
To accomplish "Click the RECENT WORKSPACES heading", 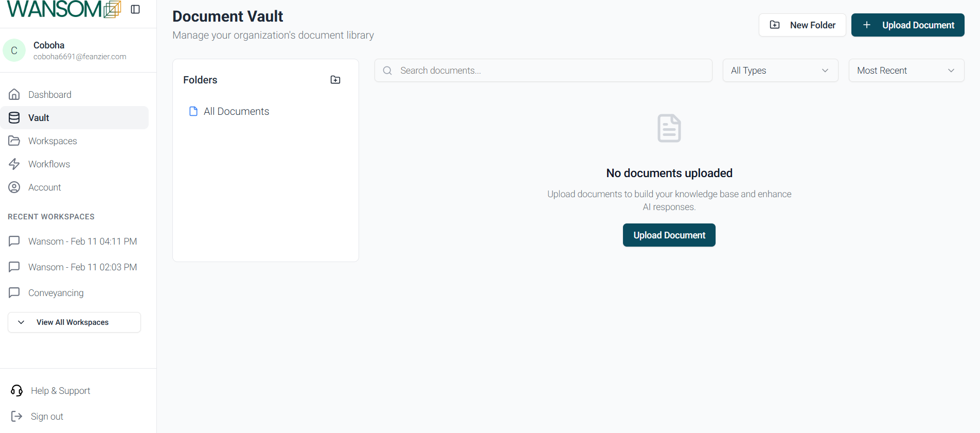I will click(51, 217).
